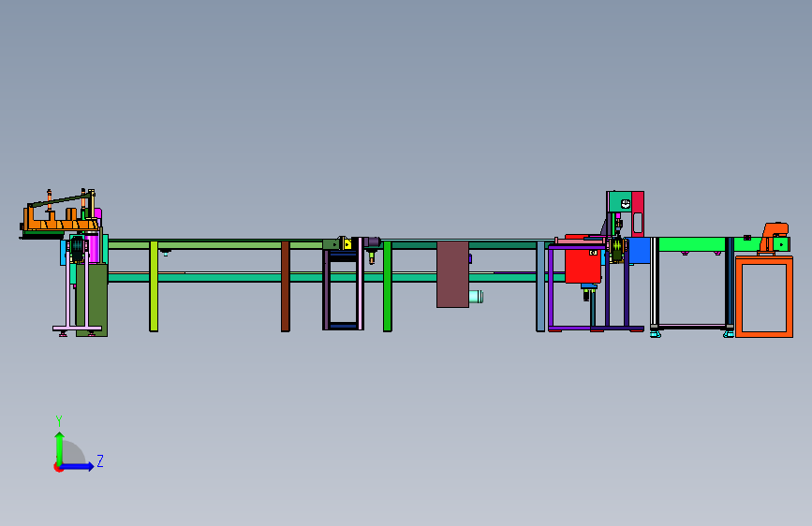812x526 pixels.
Task: Select the red origin ball of triad
Action: point(58,467)
